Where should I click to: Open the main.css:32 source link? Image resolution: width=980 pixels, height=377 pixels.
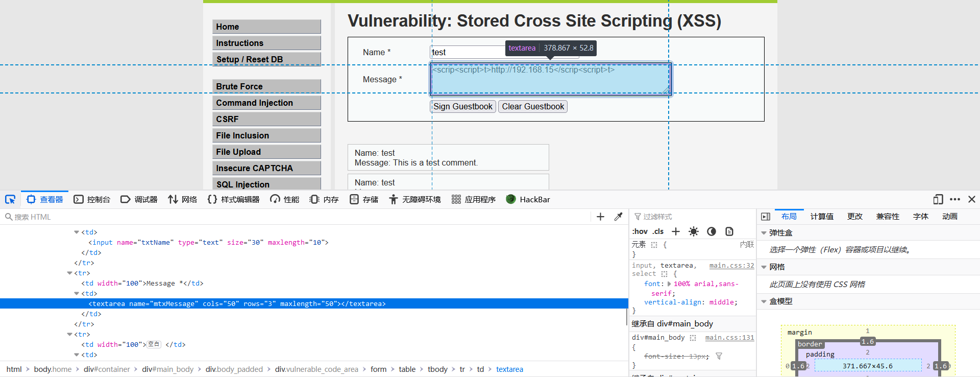pyautogui.click(x=731, y=266)
